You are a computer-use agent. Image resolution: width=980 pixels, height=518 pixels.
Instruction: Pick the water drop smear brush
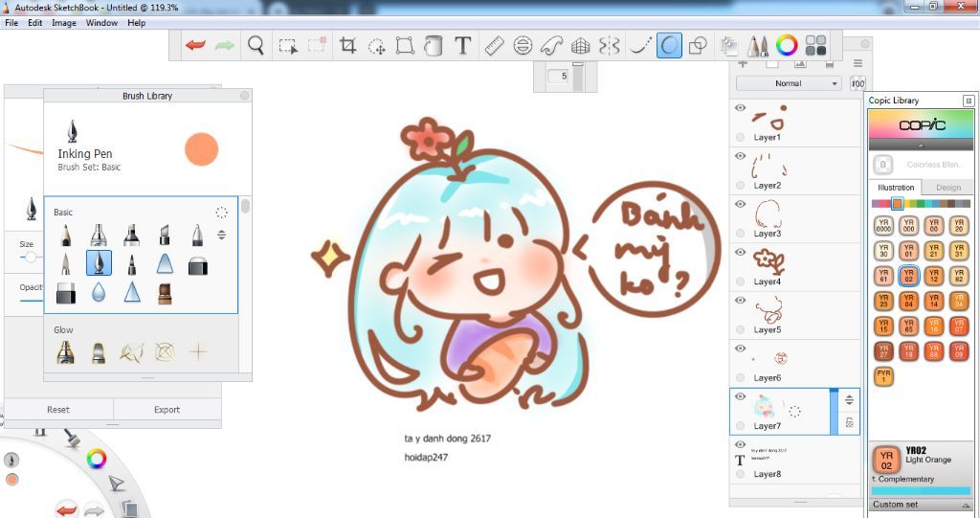click(x=99, y=292)
